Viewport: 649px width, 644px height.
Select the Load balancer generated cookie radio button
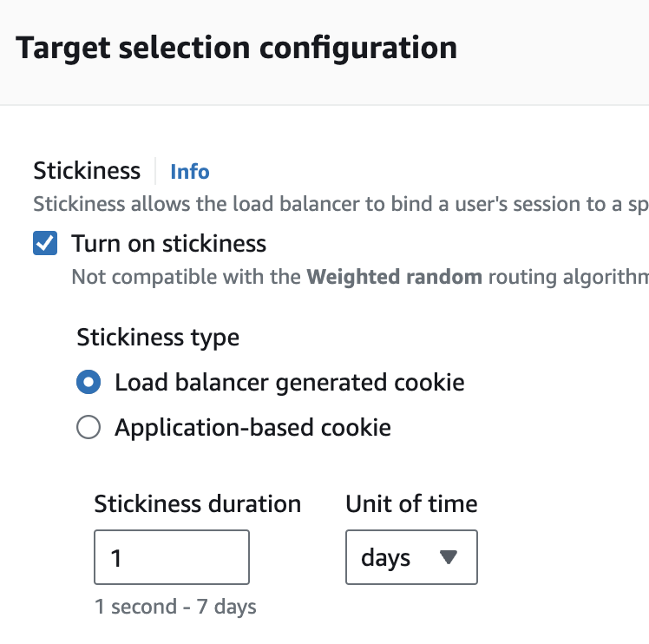pos(88,382)
